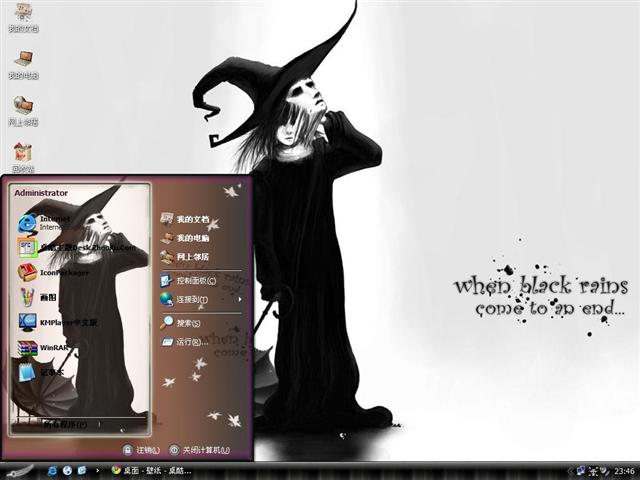Open 我的文档 in Start menu right pane
Viewport: 640px width, 480px height.
coord(184,219)
